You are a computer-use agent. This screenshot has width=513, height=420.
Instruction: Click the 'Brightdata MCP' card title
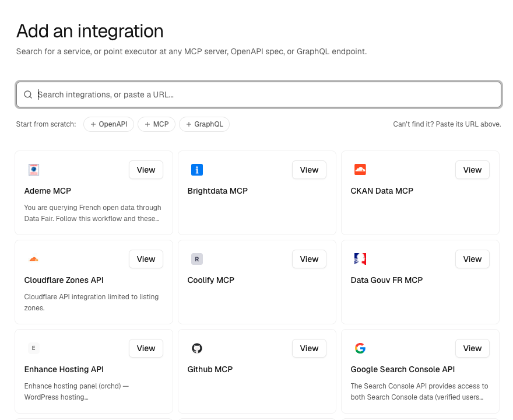click(217, 191)
